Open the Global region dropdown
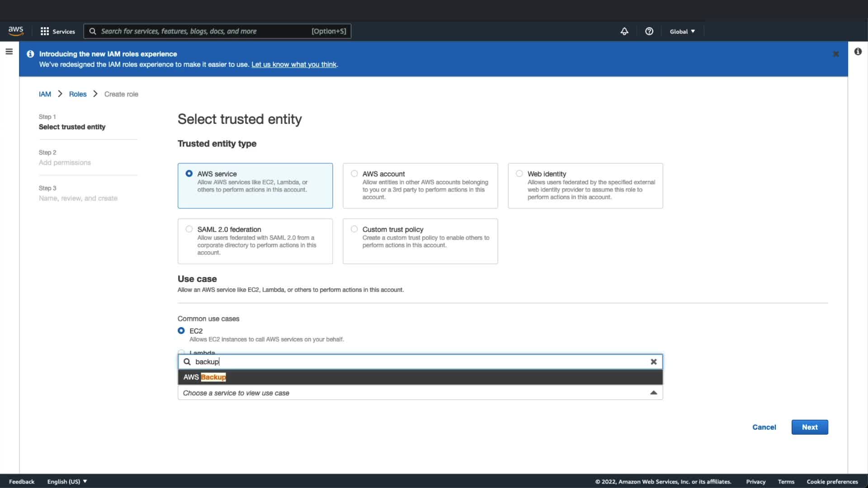This screenshot has width=868, height=488. pos(682,31)
